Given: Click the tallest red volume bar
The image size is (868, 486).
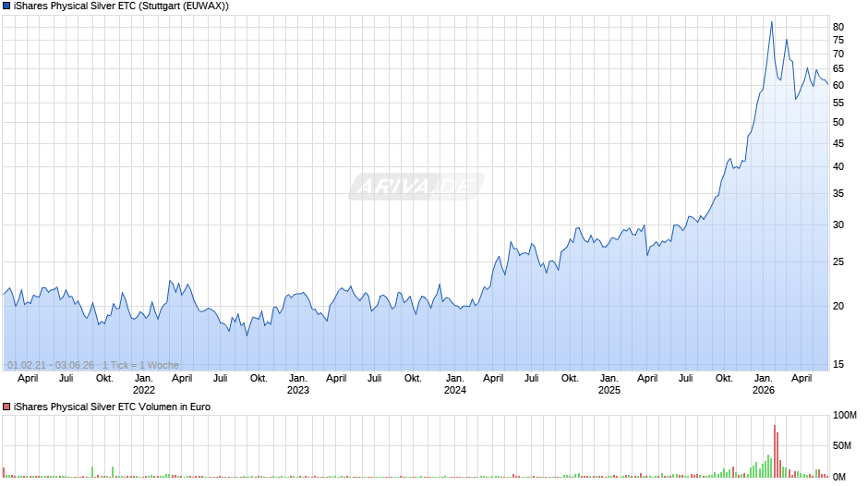Looking at the screenshot, I should point(775,451).
